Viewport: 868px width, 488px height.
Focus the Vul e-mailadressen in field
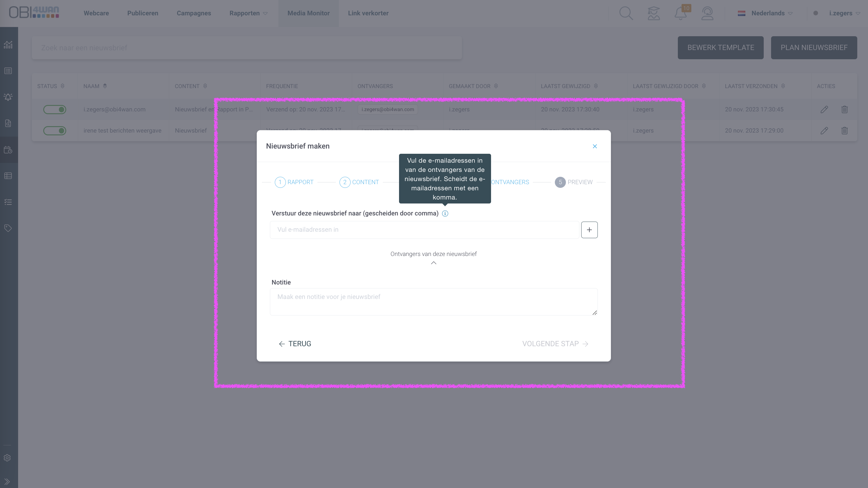424,230
